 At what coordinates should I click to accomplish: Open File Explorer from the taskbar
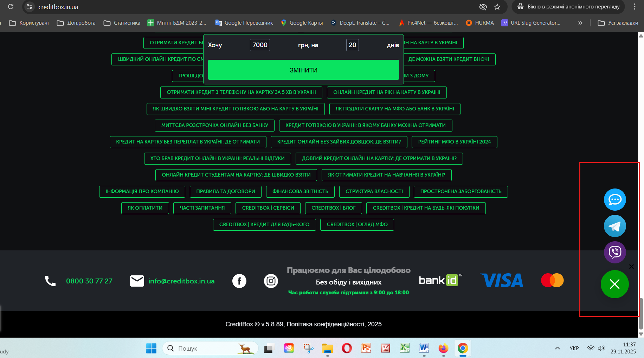pos(327,348)
